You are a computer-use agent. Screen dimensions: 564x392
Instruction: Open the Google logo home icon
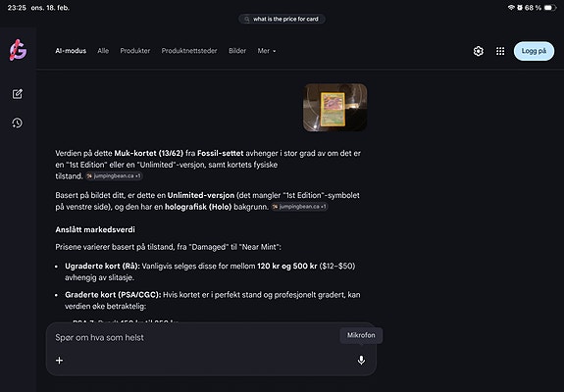[18, 50]
